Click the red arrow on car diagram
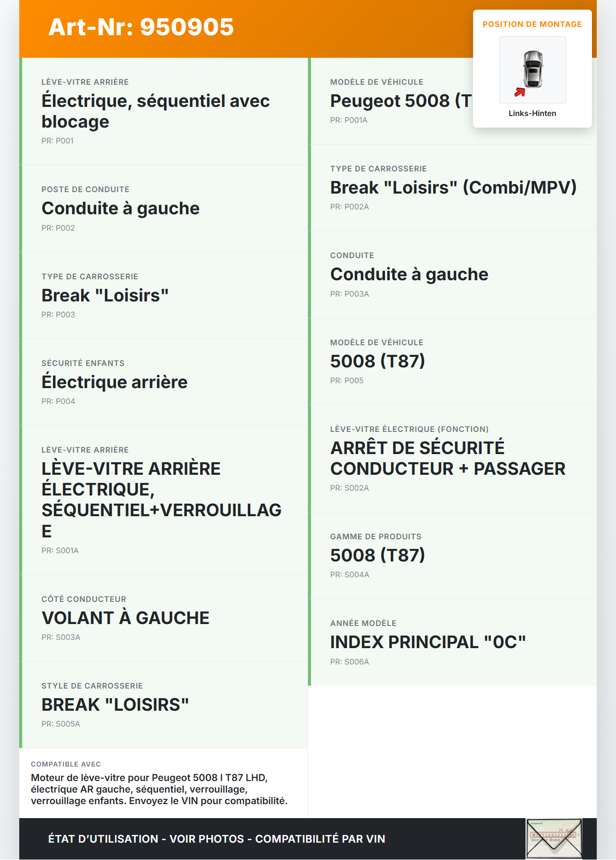This screenshot has width=616, height=860. 519,92
